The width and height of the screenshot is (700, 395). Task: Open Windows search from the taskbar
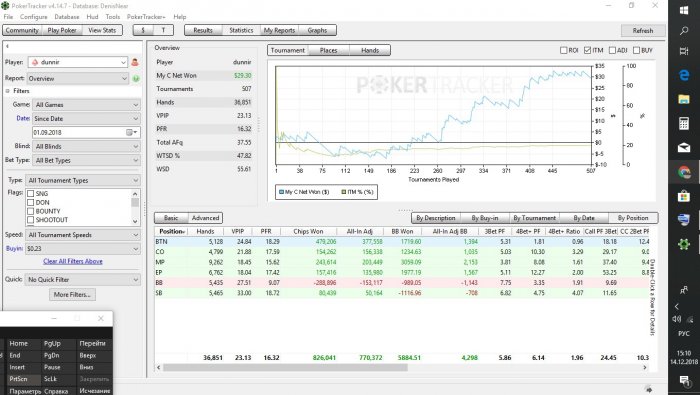click(683, 30)
